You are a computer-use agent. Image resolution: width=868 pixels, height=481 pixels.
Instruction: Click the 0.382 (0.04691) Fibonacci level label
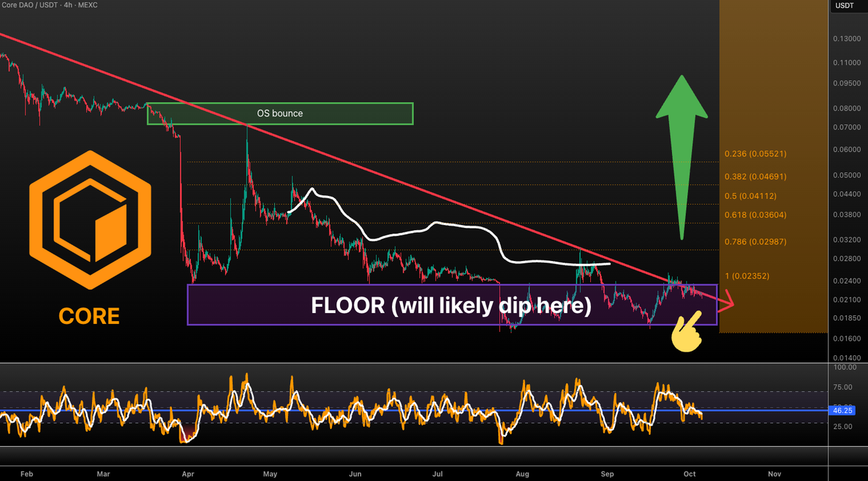coord(756,176)
